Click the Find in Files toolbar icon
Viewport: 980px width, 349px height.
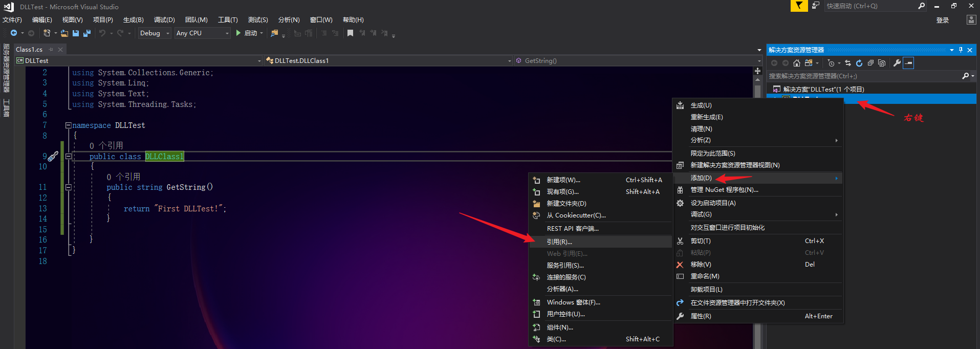(x=275, y=33)
